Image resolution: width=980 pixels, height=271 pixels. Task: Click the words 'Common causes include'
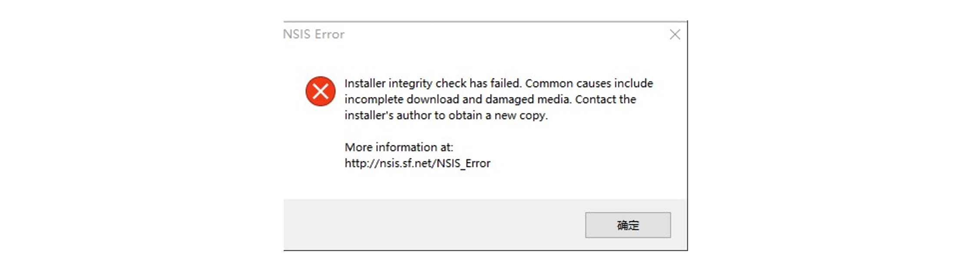point(589,83)
